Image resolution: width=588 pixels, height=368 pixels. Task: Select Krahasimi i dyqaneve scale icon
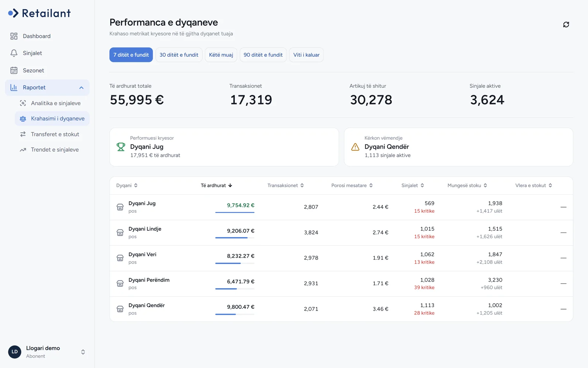tap(23, 118)
